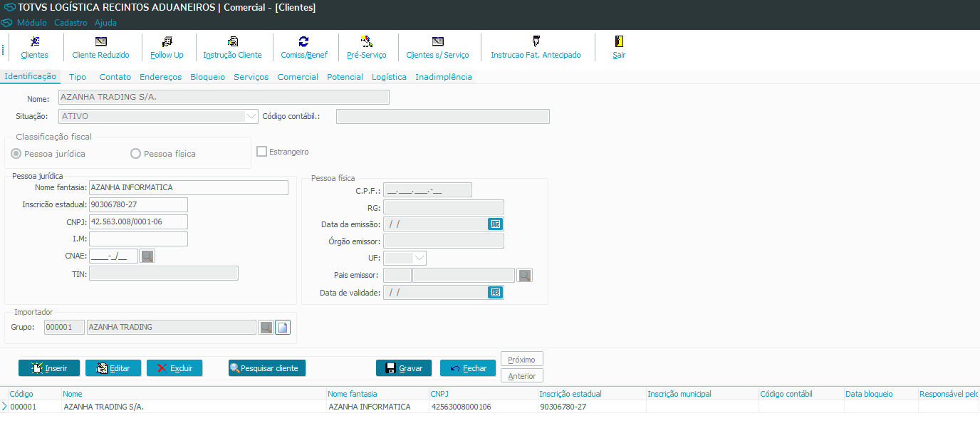
Task: Open the Ajuda menu
Action: point(105,23)
